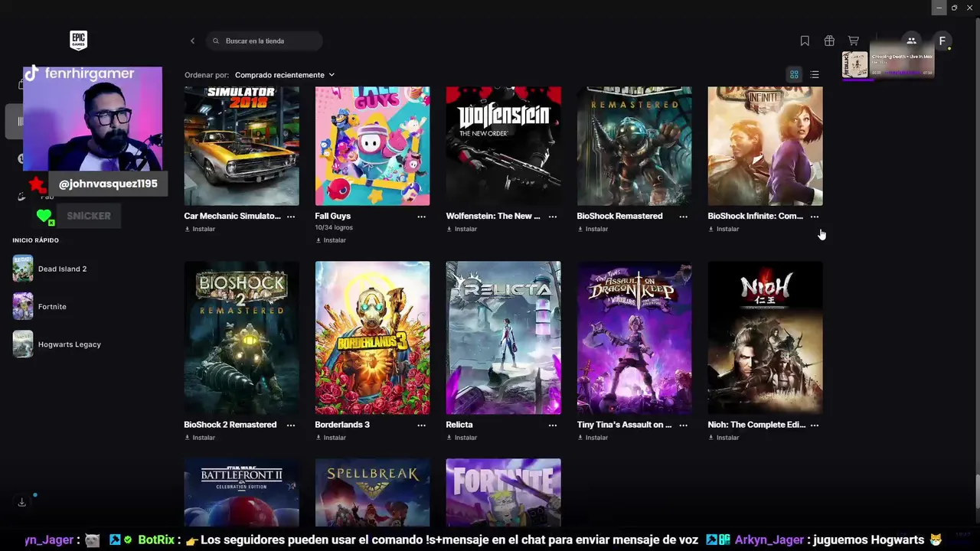This screenshot has height=551, width=980.
Task: Open the 'Comprado recientemente' sort dropdown
Action: [x=285, y=75]
